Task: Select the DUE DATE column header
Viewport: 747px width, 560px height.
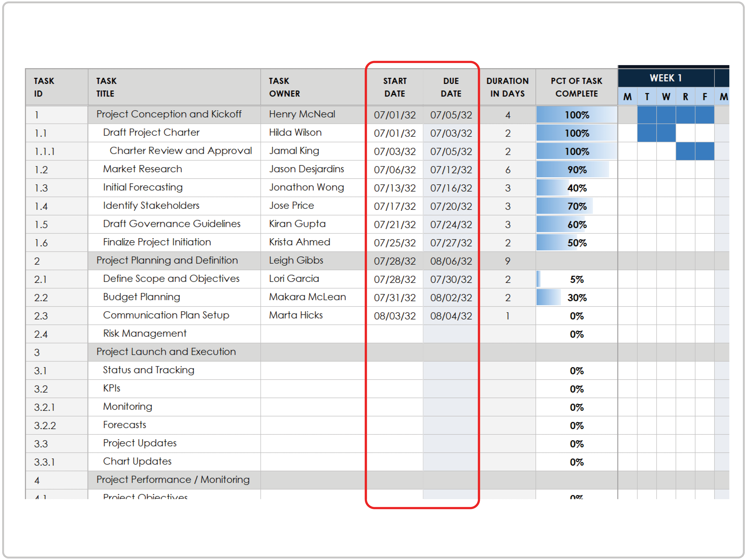Action: tap(451, 87)
